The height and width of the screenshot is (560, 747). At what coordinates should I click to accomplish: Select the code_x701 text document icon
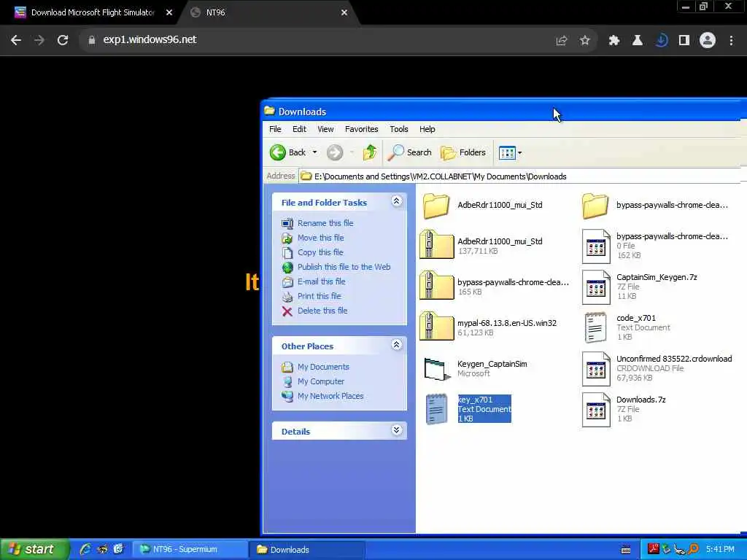595,327
